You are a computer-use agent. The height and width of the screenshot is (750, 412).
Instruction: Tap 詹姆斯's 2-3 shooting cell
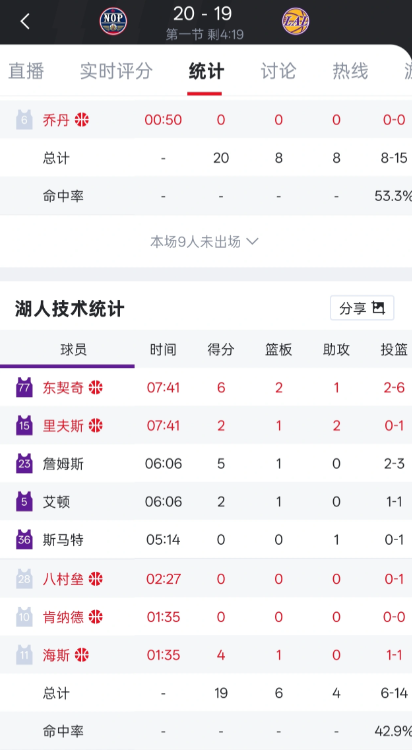(x=394, y=463)
